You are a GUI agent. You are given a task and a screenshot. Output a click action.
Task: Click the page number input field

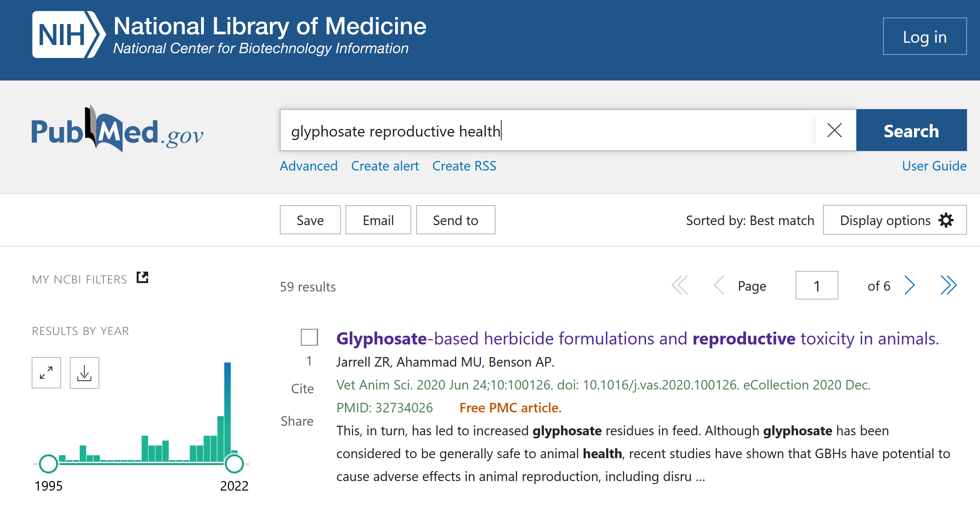pos(816,285)
